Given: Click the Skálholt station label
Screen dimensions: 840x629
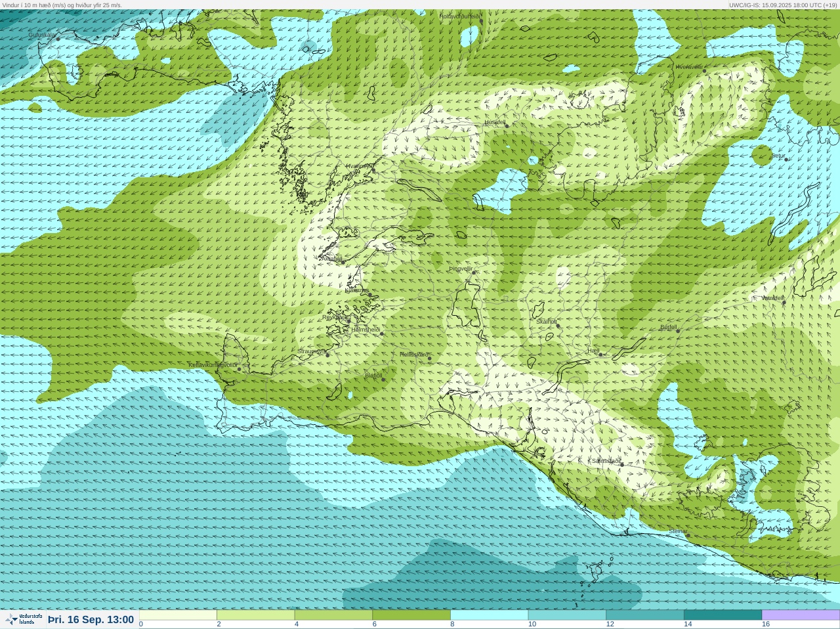Looking at the screenshot, I should pyautogui.click(x=547, y=322).
